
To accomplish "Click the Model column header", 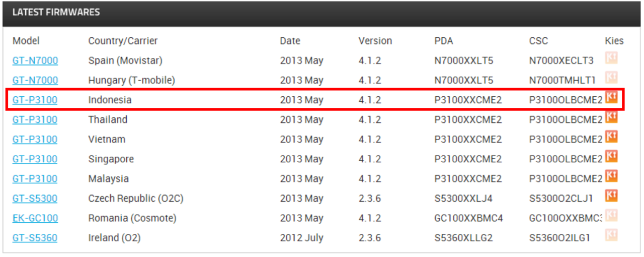I will click(26, 41).
